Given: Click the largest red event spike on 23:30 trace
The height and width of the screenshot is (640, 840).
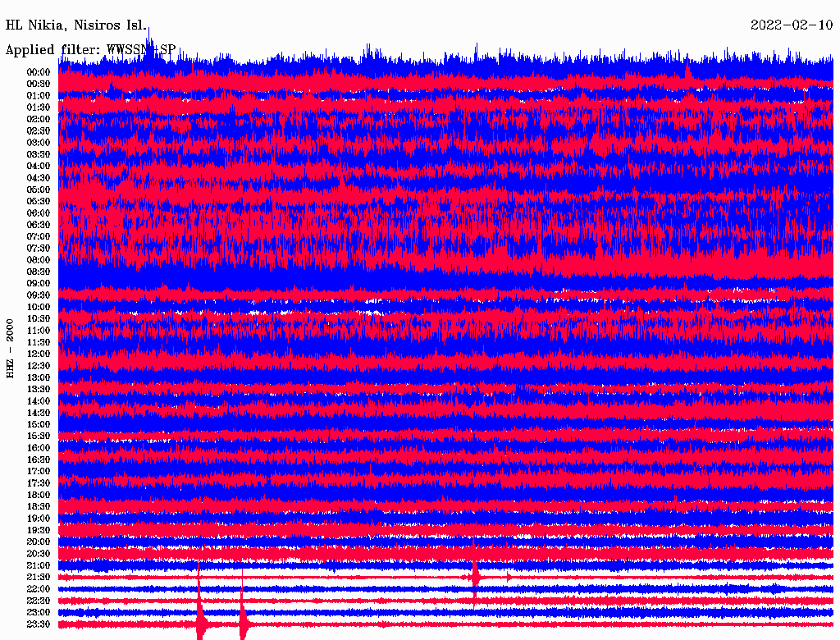Looking at the screenshot, I should 200,619.
